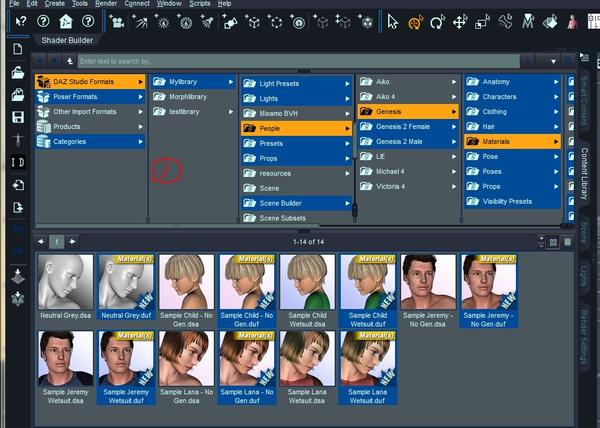Screen dimensions: 600x428
Task: Expand the Mylibrary folder arrow
Action: point(231,82)
